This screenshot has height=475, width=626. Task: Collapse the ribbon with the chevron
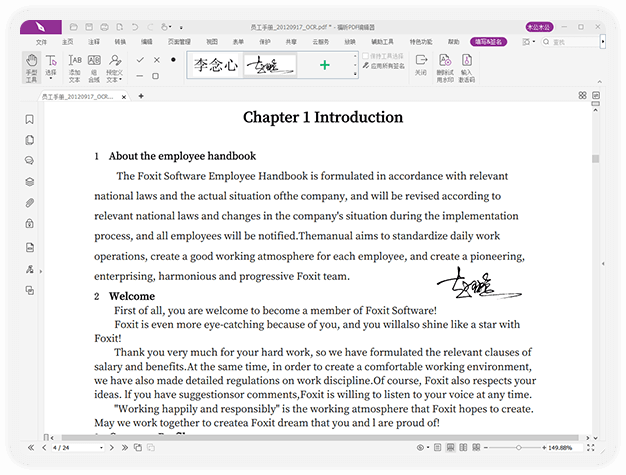pyautogui.click(x=600, y=82)
